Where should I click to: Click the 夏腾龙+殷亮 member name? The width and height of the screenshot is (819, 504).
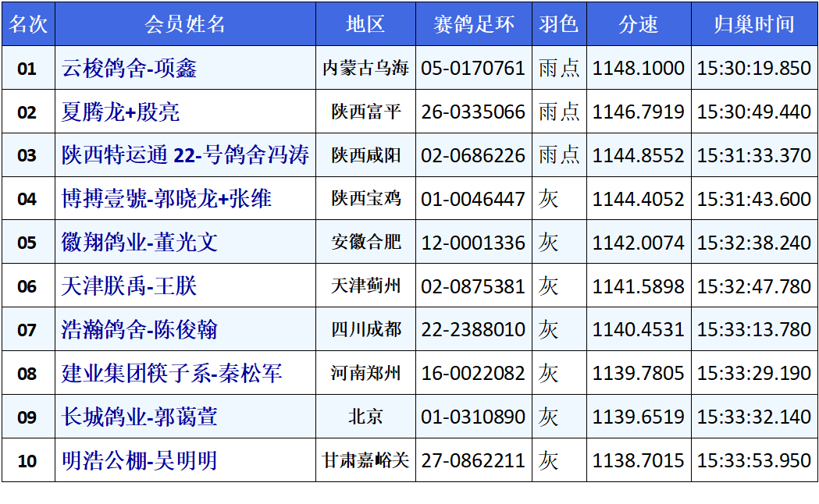(x=120, y=112)
